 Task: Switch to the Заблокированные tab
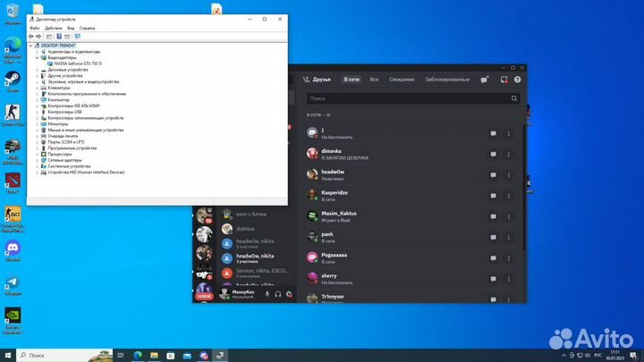point(447,79)
